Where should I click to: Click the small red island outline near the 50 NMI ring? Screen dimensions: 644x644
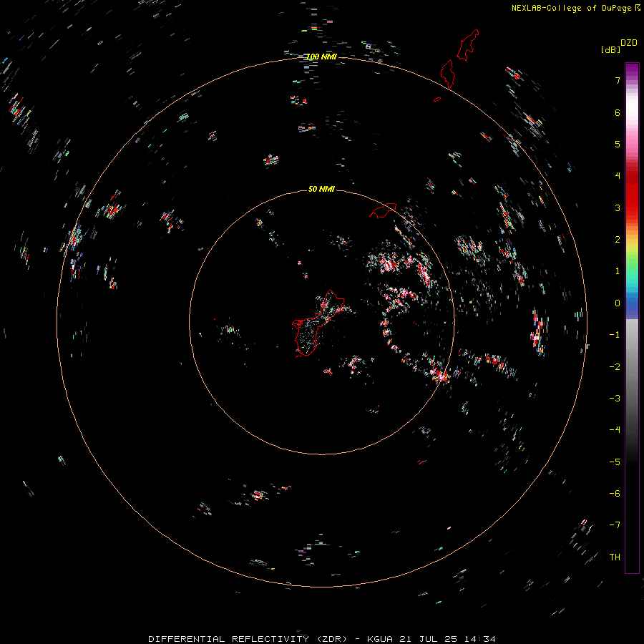pyautogui.click(x=383, y=210)
